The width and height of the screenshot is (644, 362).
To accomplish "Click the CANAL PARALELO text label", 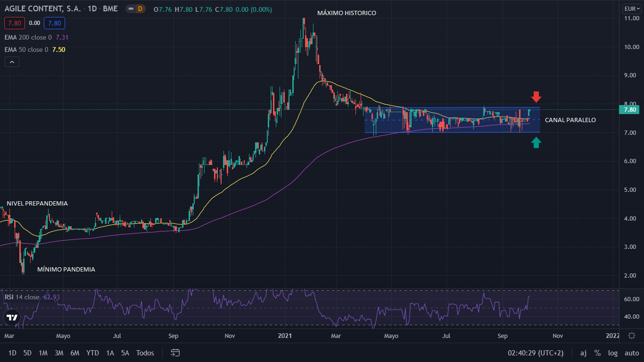I will [570, 120].
